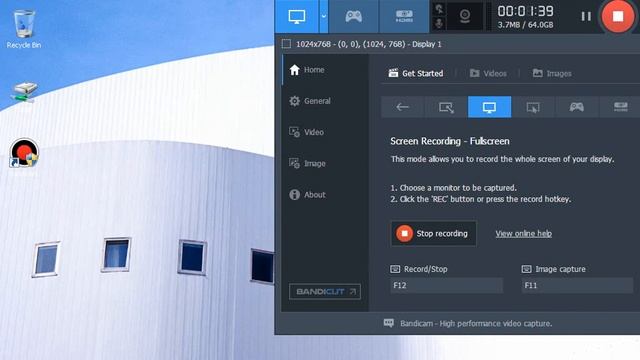Click the info icon beside About
640x360 pixels.
click(x=294, y=195)
